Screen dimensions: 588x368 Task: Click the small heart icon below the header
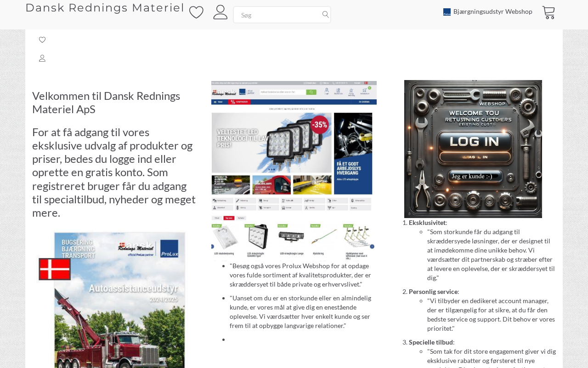point(42,40)
